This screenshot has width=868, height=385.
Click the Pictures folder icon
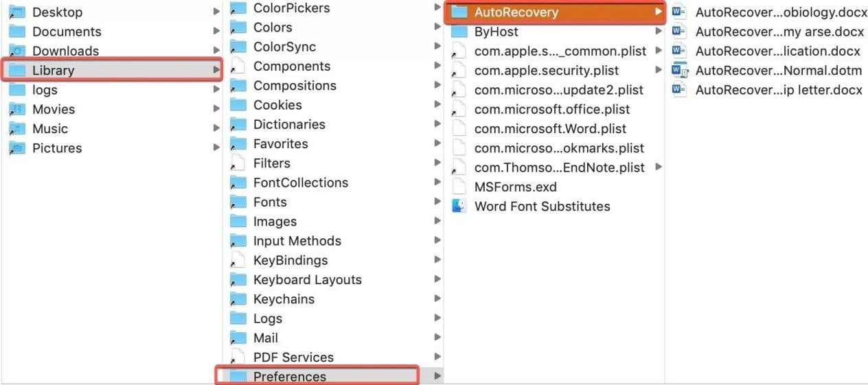[x=18, y=148]
